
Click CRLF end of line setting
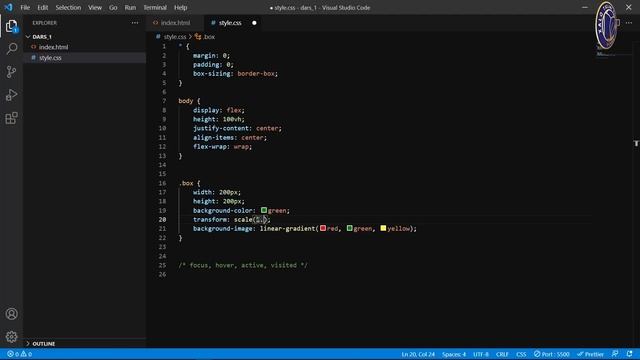pyautogui.click(x=502, y=354)
